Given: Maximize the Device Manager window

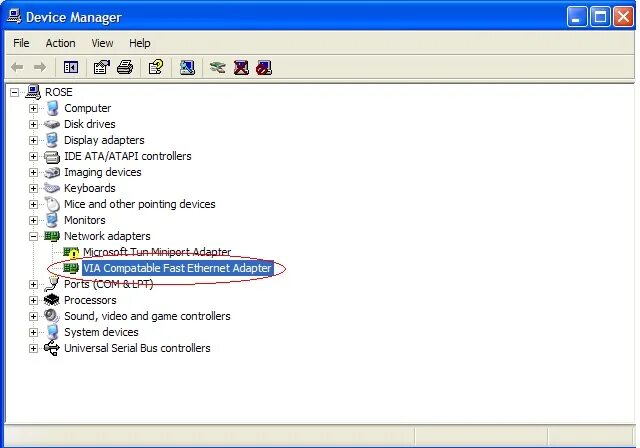Looking at the screenshot, I should coord(600,17).
